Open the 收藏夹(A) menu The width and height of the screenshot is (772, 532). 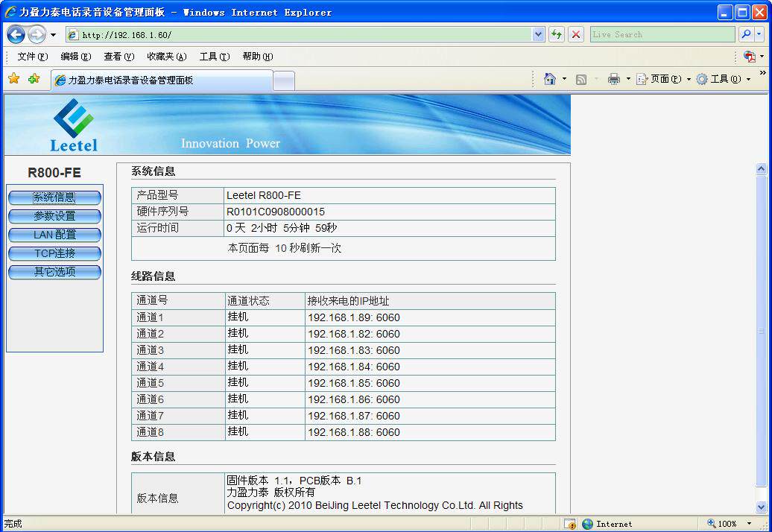pos(167,57)
